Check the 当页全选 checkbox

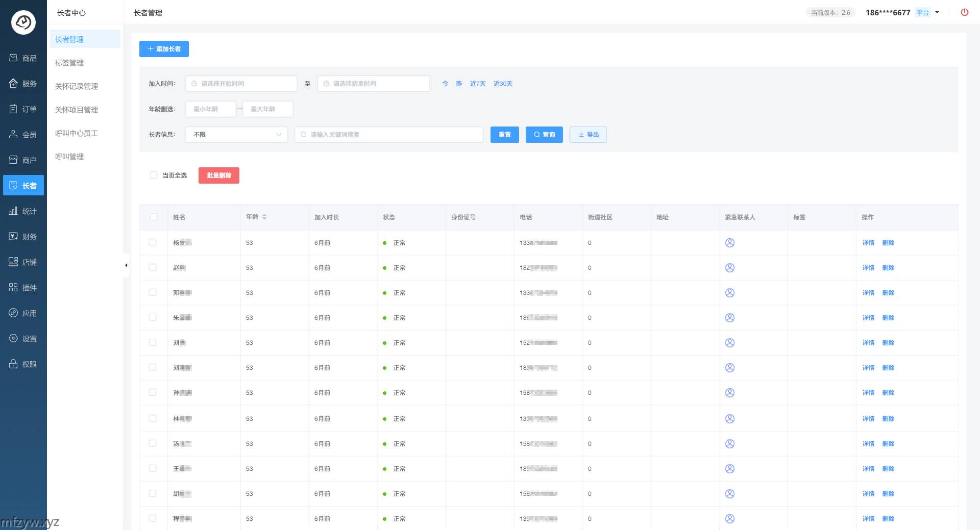point(153,175)
